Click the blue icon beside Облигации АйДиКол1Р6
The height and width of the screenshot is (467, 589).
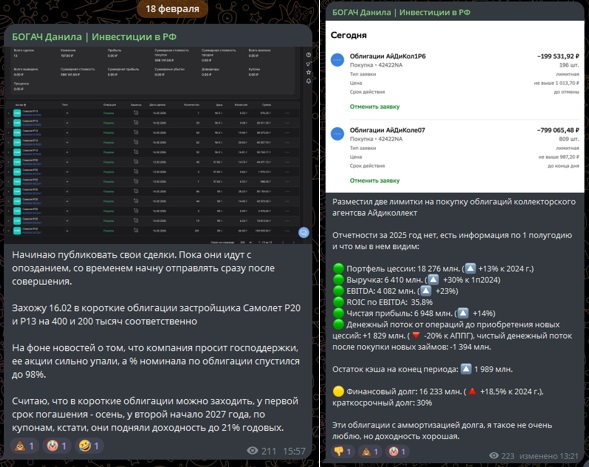pos(337,60)
